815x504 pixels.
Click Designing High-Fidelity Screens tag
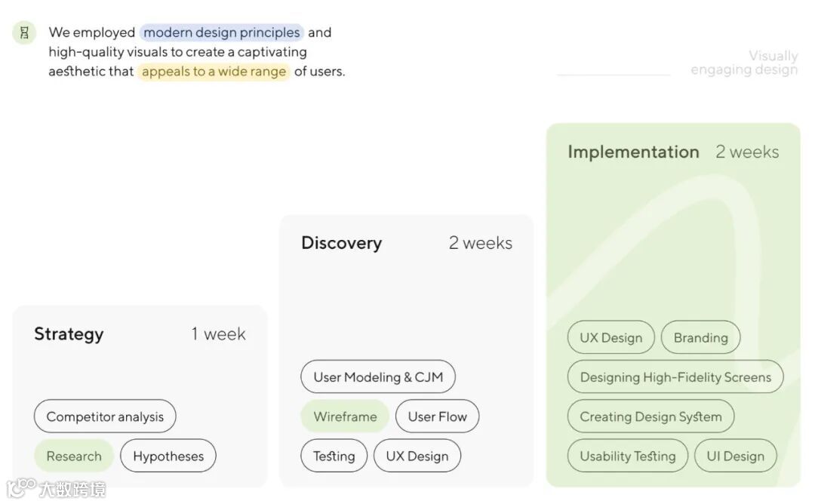(675, 377)
